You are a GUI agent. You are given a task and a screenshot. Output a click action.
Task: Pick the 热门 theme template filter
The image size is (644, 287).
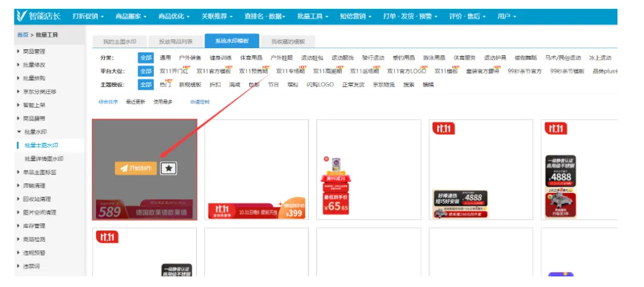[165, 85]
